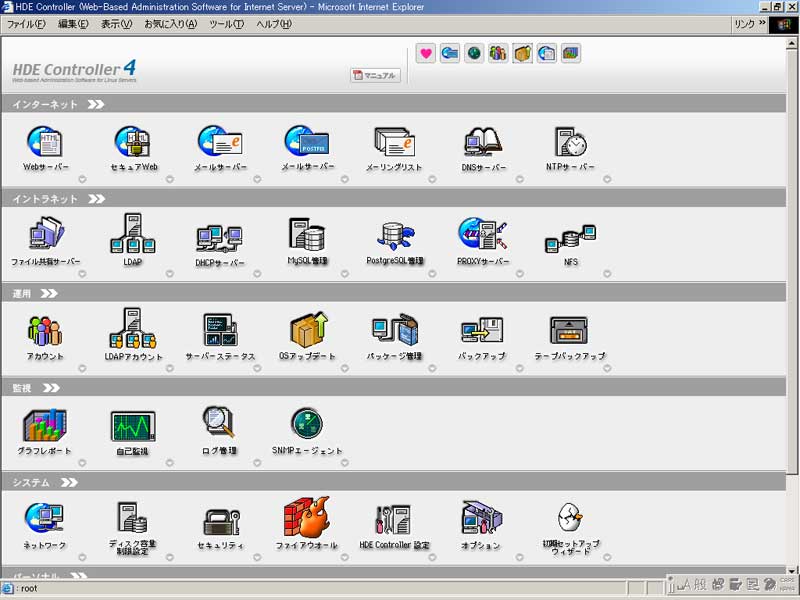Toggle the round marker below DNSサーバー

(519, 179)
